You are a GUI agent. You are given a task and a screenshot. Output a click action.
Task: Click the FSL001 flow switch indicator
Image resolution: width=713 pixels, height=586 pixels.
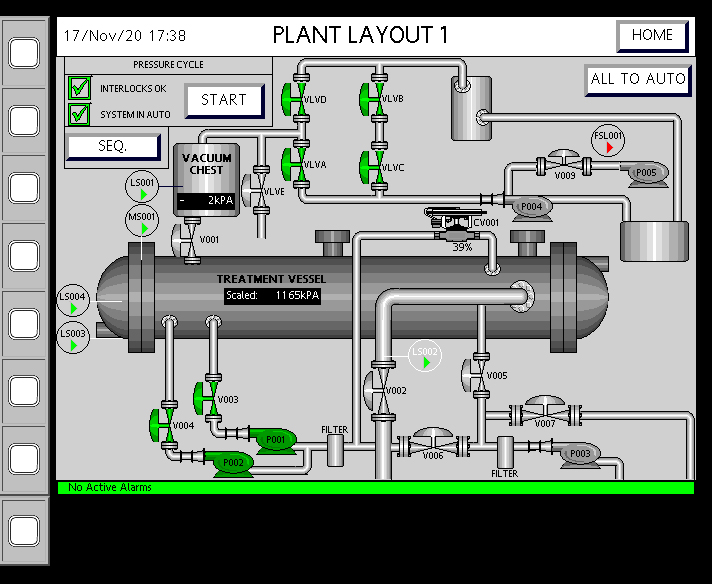point(608,142)
